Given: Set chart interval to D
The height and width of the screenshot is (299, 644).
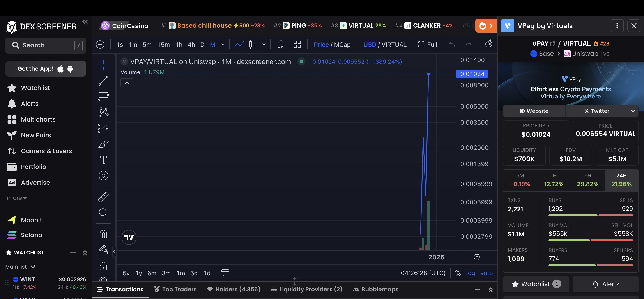Looking at the screenshot, I should [202, 45].
